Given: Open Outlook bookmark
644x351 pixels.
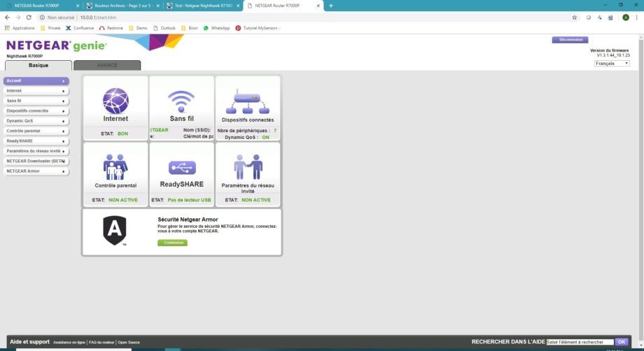Looking at the screenshot, I should point(164,28).
